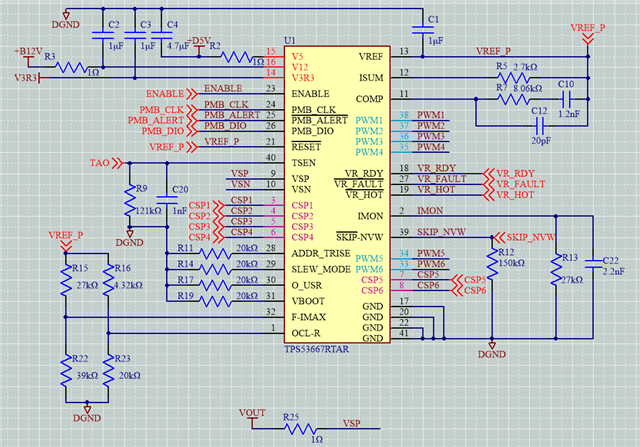Click the PMB_ALERT port arrow
Screen dimensions: 640x447
pyautogui.click(x=192, y=120)
